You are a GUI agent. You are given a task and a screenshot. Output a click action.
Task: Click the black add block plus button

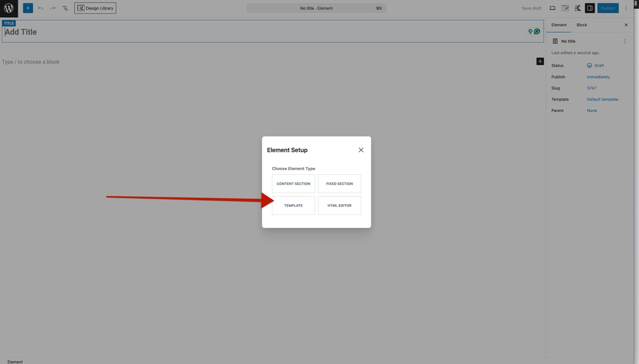540,62
